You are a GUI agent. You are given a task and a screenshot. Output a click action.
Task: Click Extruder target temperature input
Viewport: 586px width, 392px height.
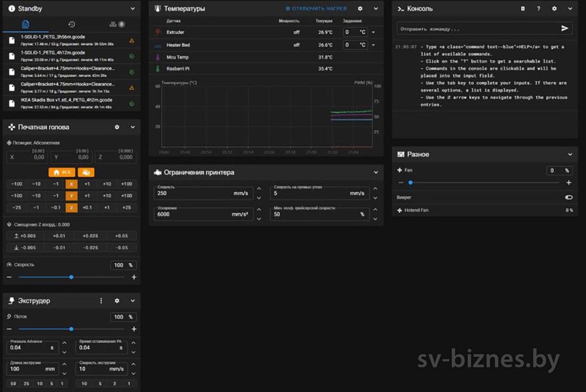pyautogui.click(x=355, y=32)
